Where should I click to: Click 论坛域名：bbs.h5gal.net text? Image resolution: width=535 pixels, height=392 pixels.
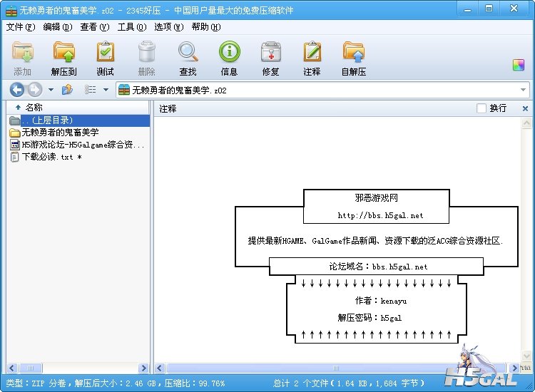click(378, 267)
